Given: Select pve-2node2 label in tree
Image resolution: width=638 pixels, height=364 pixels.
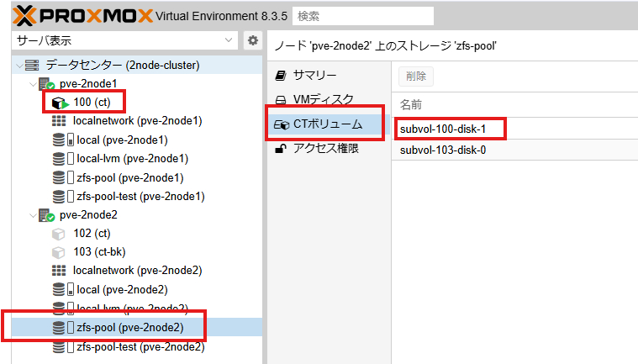Looking at the screenshot, I should tap(88, 214).
